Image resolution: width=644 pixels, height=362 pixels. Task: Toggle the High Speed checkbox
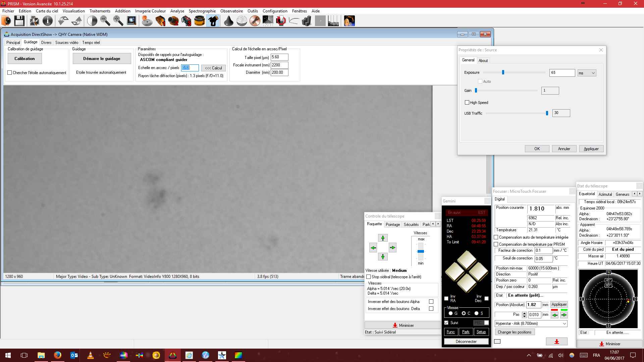point(467,103)
